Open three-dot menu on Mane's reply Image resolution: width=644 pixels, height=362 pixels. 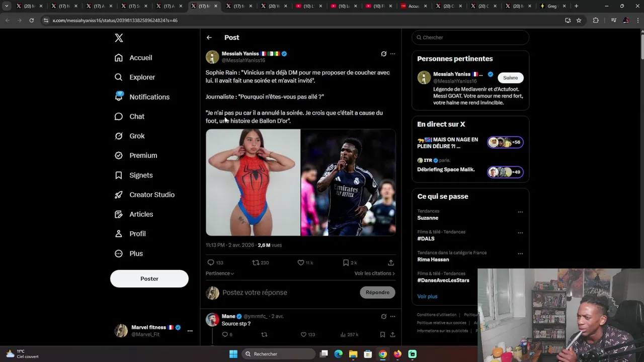(393, 317)
